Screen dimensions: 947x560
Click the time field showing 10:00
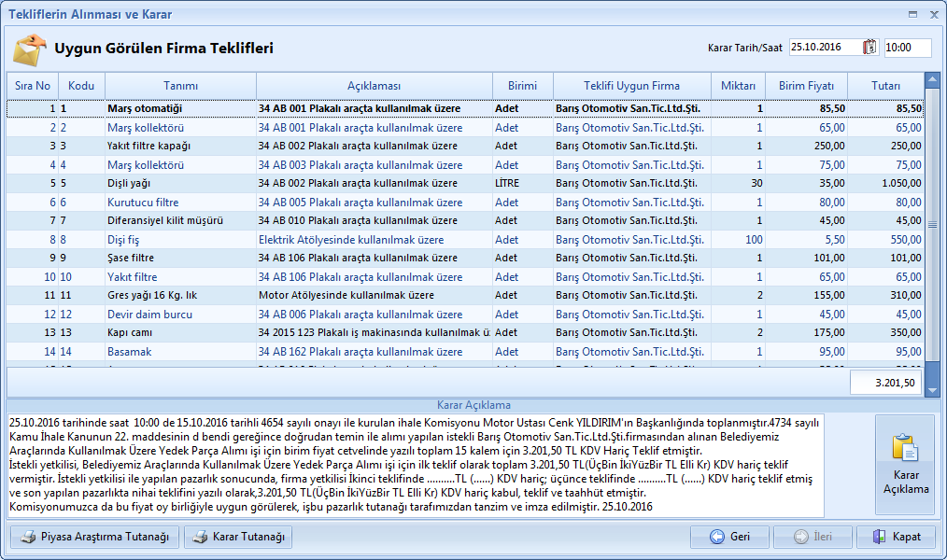pyautogui.click(x=906, y=48)
